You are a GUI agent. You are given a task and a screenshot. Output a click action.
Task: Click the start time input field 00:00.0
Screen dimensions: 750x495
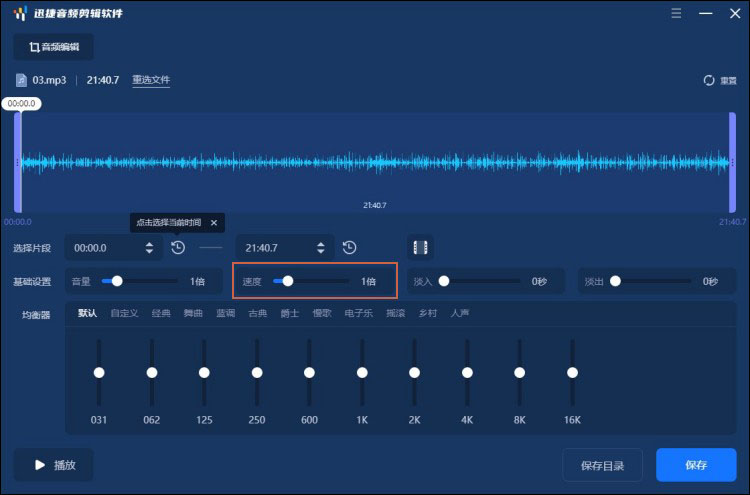click(114, 248)
